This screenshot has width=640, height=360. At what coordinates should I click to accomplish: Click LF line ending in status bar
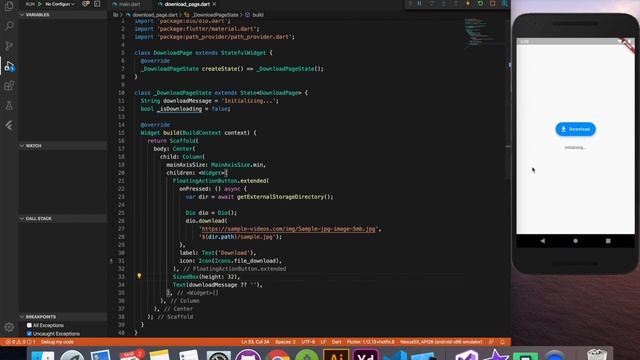click(x=323, y=342)
